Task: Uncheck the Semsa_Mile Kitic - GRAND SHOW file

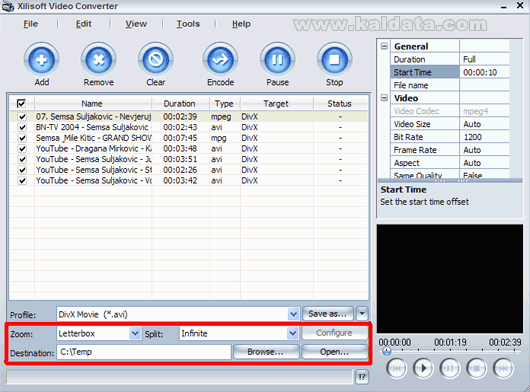Action: point(22,138)
